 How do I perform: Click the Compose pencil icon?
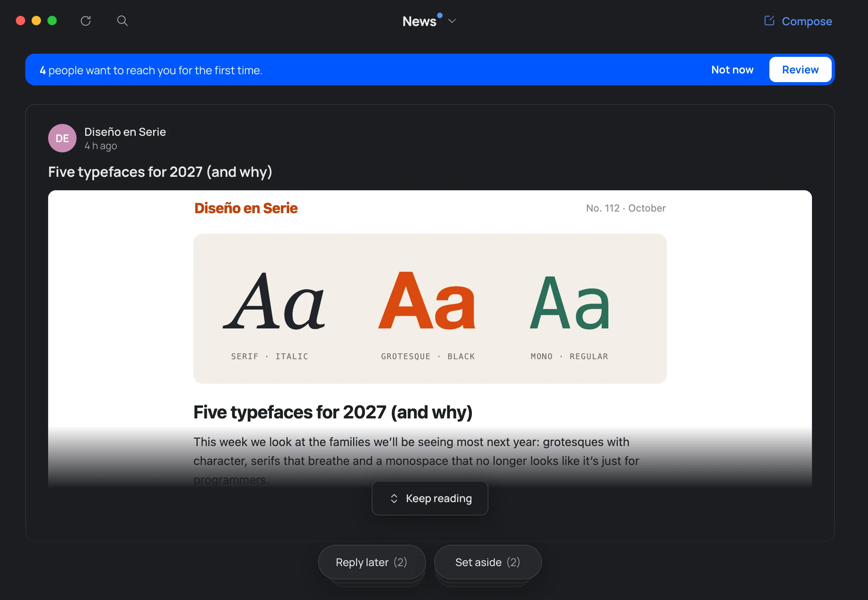[769, 21]
